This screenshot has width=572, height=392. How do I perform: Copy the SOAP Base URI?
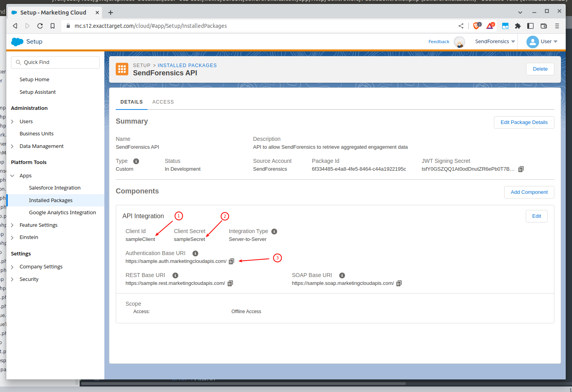pyautogui.click(x=399, y=283)
